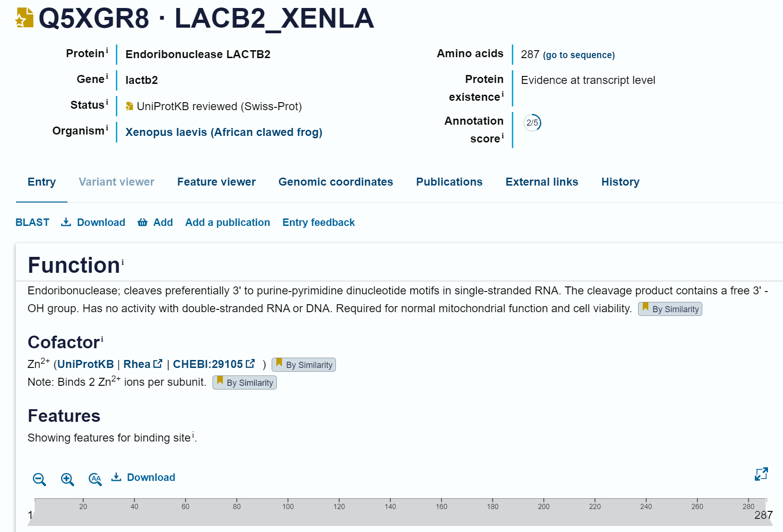Click the ruler start label 1
Screen dimensions: 783x532
click(30, 515)
